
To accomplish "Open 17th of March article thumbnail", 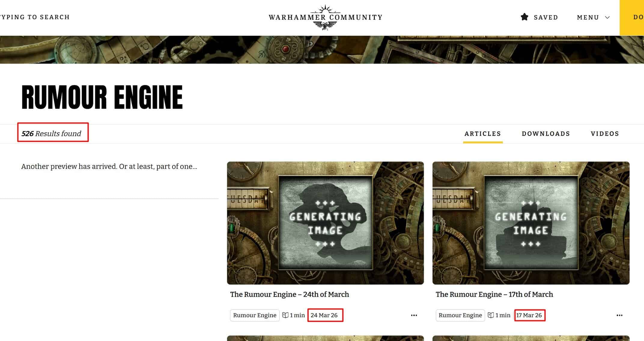I will click(x=531, y=223).
